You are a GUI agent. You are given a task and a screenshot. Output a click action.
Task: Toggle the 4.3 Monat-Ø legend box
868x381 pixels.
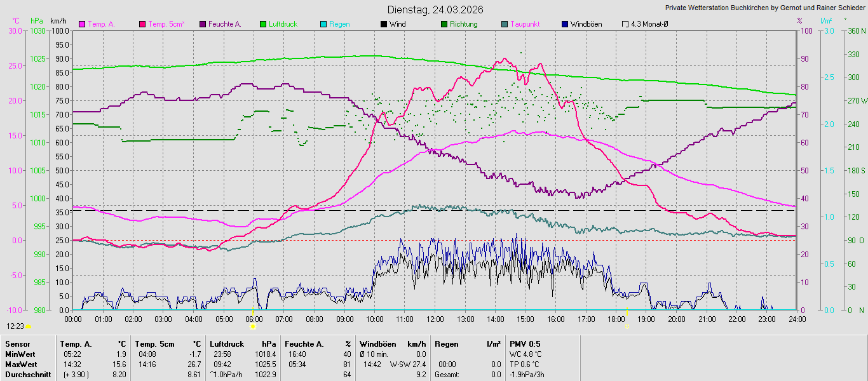tap(625, 24)
